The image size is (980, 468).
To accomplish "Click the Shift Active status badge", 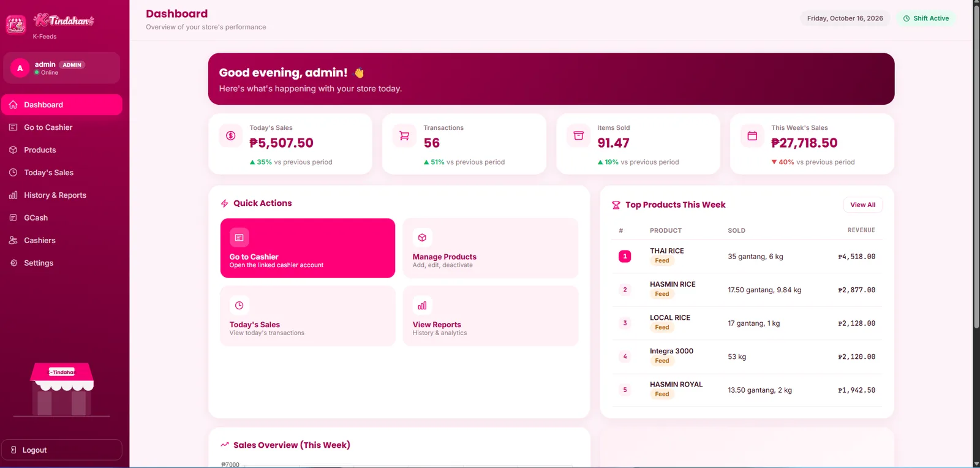I will [926, 18].
